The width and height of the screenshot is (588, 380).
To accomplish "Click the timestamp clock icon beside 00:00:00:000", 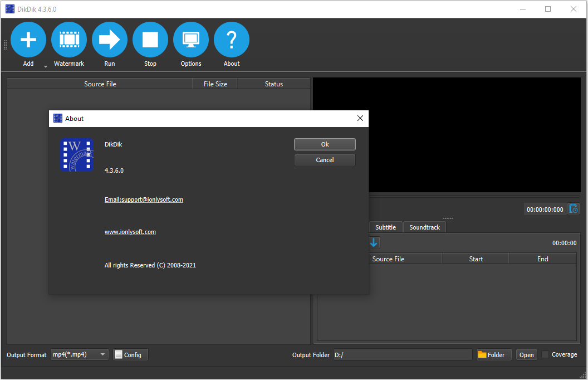I will (x=574, y=209).
